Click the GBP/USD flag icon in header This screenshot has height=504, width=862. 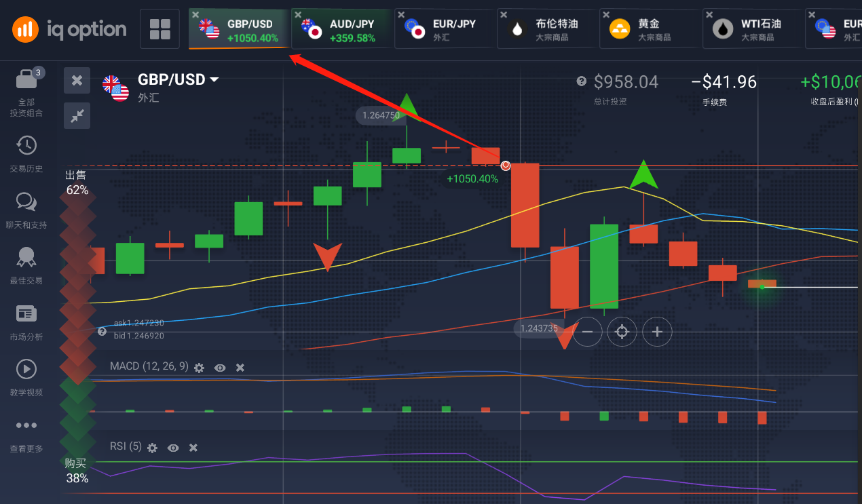(115, 88)
